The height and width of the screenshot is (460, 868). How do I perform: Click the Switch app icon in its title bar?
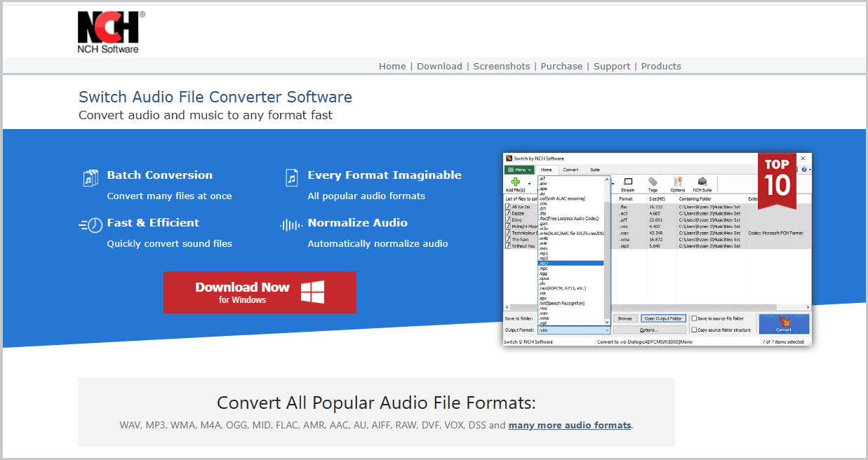509,158
